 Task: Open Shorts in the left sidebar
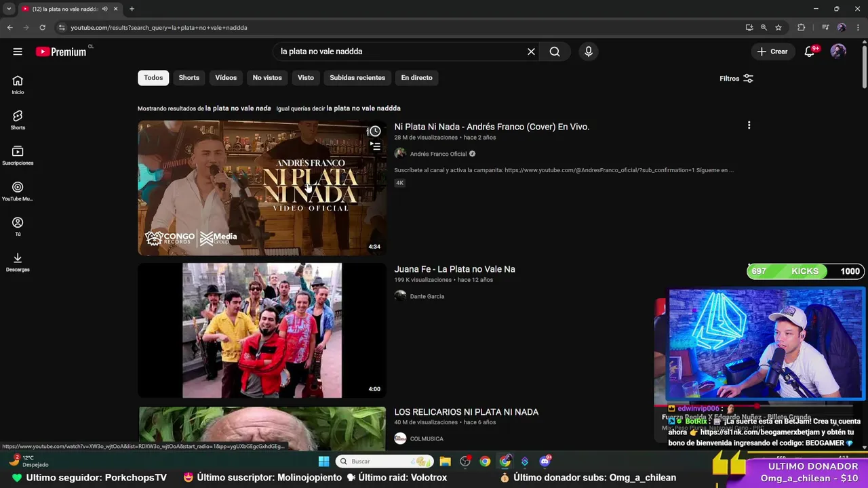click(x=18, y=120)
